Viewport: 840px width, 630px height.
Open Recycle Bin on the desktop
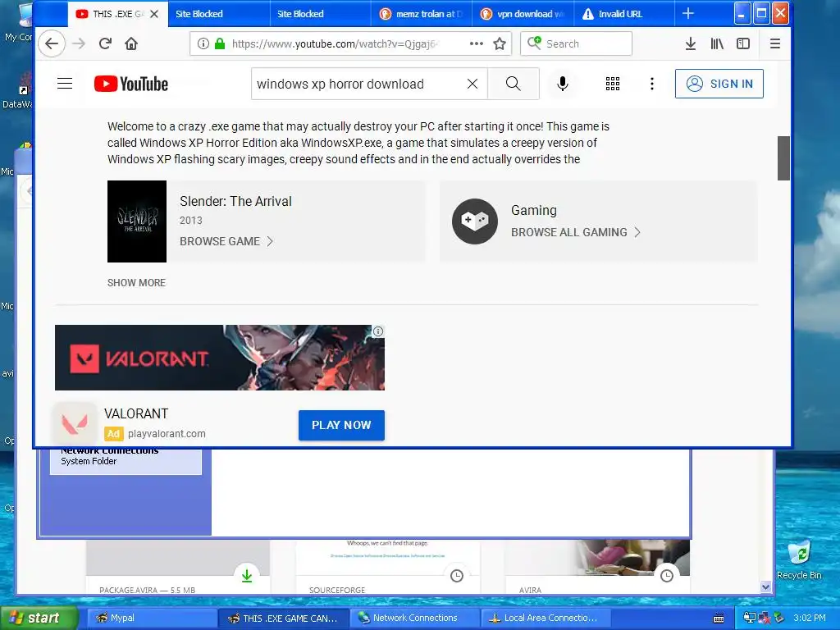pos(799,559)
